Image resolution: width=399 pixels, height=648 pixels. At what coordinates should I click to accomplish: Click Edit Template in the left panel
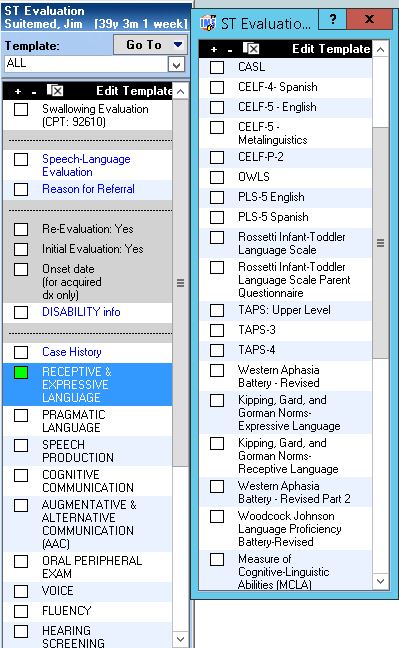tap(134, 91)
